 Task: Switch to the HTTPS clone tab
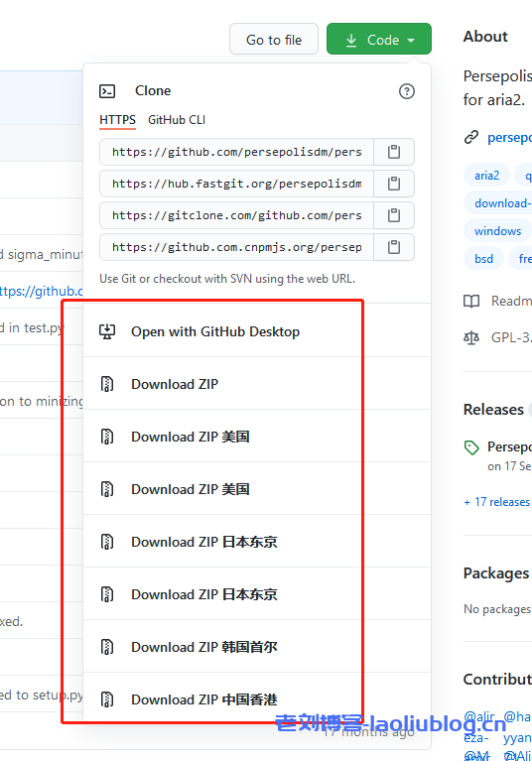pos(117,120)
